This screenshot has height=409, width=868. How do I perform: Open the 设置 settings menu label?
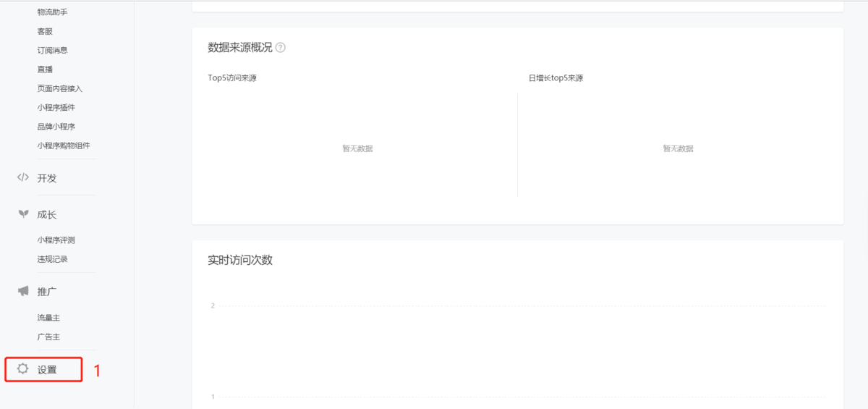(47, 370)
